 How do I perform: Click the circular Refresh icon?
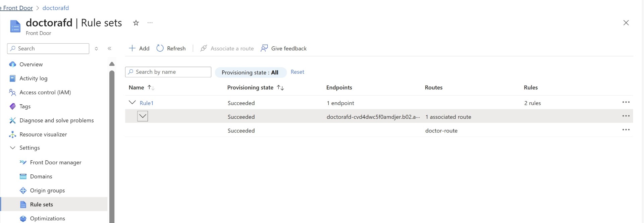pyautogui.click(x=160, y=48)
